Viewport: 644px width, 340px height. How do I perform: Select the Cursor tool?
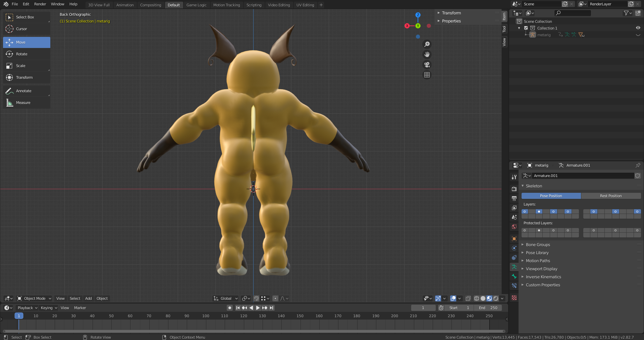tap(26, 29)
